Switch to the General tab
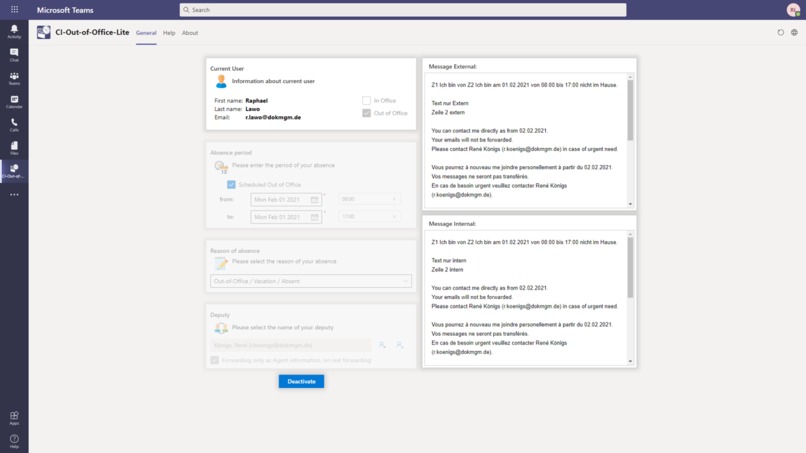Viewport: 806px width, 453px height. [x=146, y=33]
